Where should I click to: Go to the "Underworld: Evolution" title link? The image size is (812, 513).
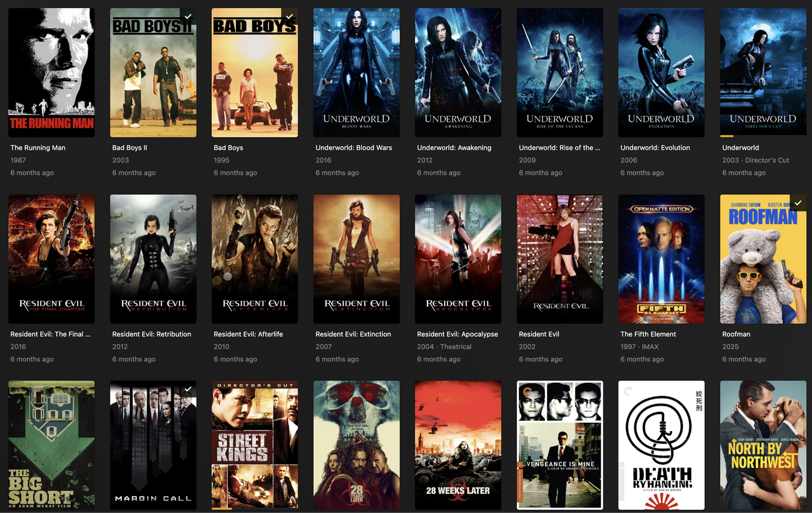(655, 148)
